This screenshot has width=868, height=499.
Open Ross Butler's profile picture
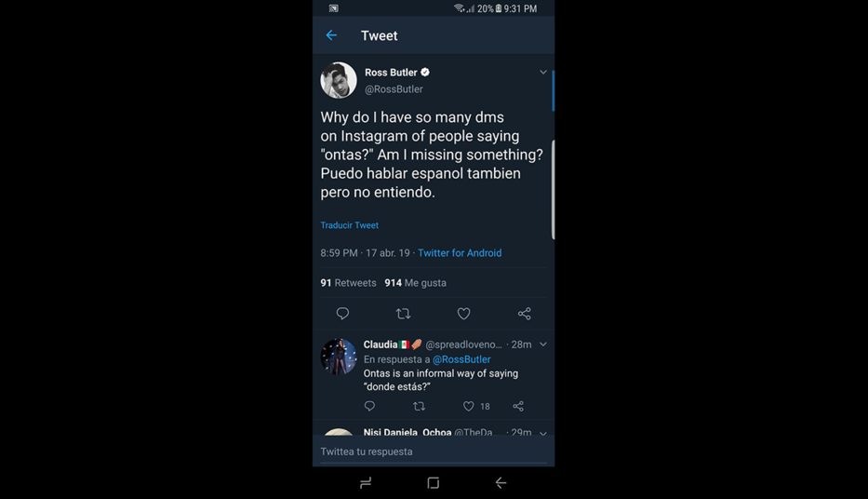coord(339,80)
